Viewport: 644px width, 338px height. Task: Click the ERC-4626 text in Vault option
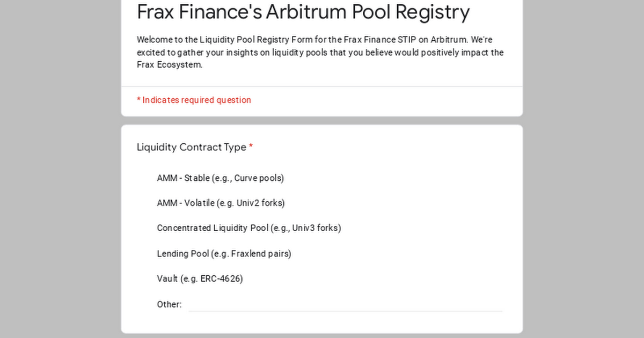[x=222, y=279]
